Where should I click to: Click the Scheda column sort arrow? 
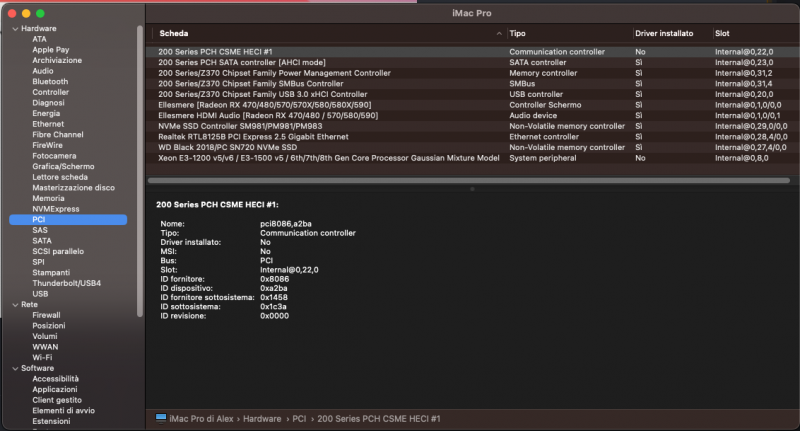(498, 34)
